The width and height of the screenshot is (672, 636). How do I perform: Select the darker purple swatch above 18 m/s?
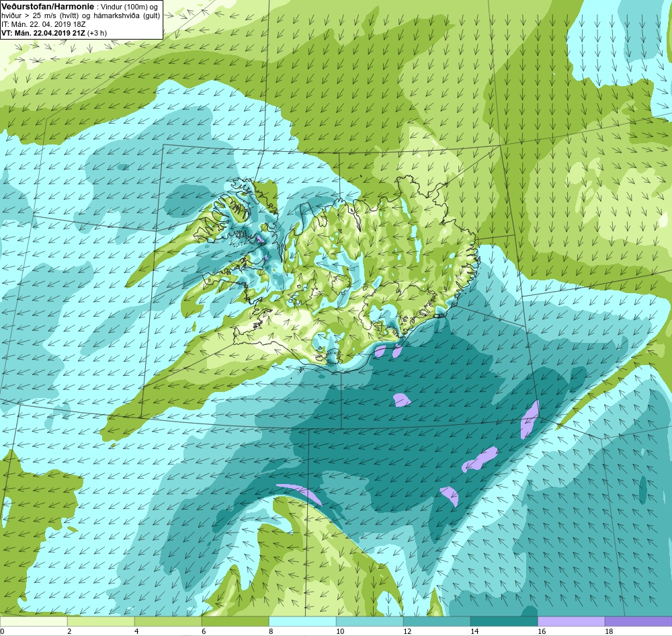(x=638, y=621)
